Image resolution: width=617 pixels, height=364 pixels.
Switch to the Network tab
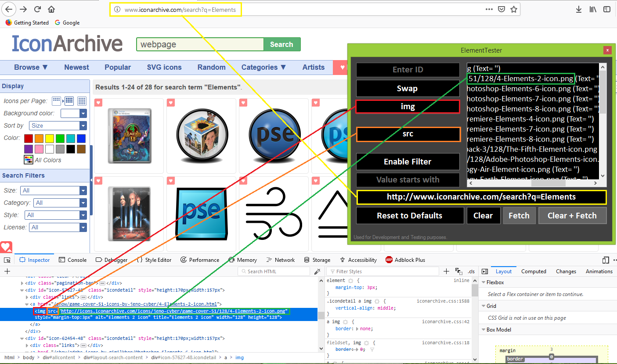[280, 260]
